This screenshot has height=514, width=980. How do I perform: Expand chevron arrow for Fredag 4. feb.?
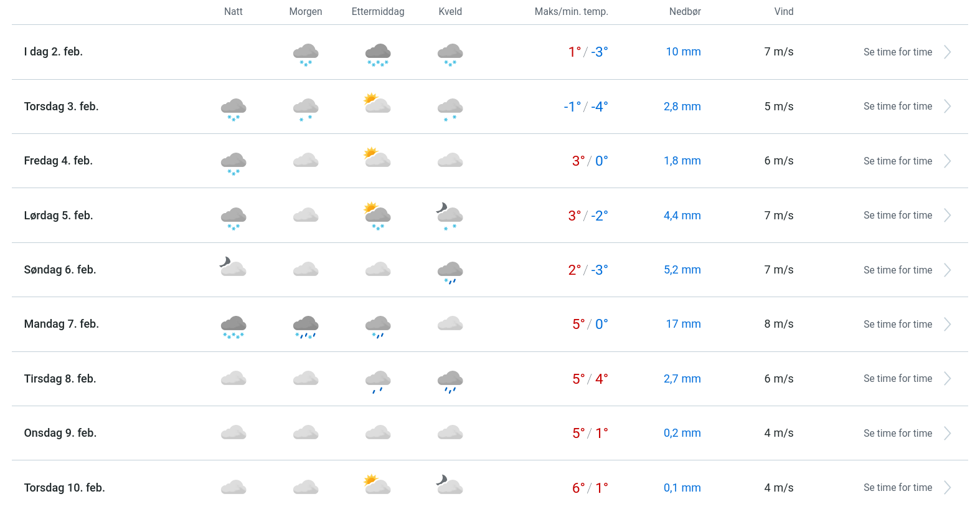coord(948,161)
